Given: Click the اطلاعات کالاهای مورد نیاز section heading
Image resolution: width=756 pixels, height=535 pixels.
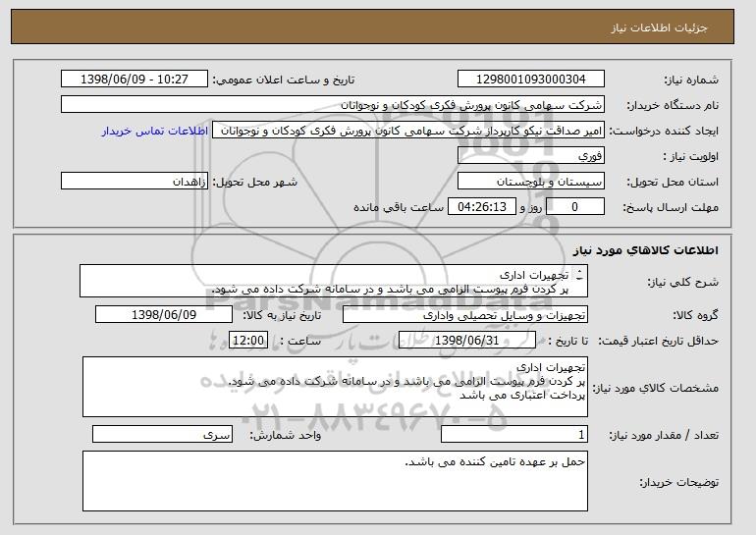Looking at the screenshot, I should point(646,250).
